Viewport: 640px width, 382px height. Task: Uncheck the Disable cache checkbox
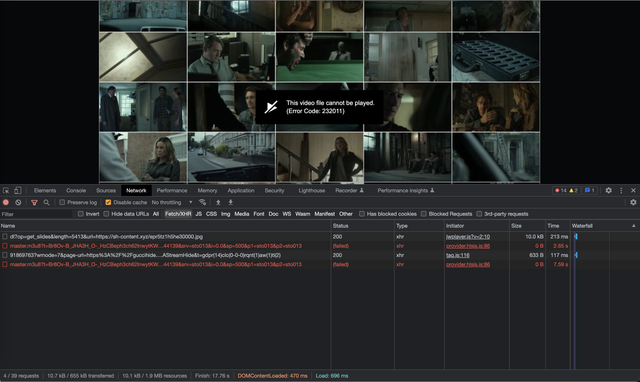[108, 202]
